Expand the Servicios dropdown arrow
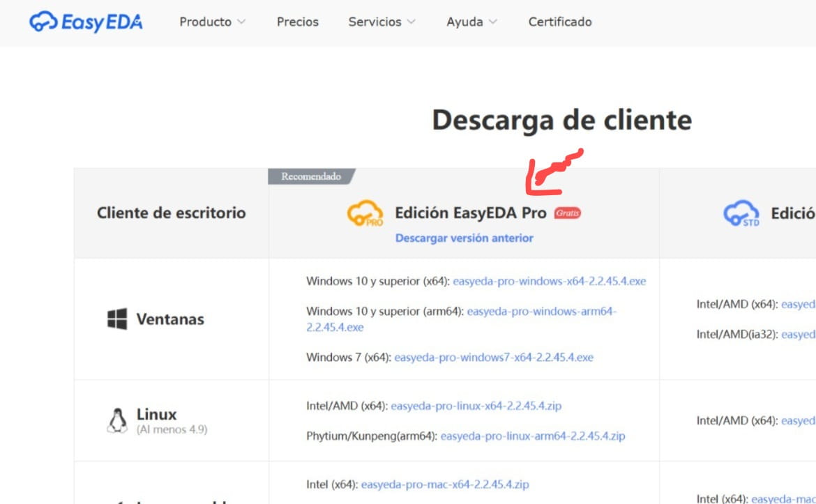The image size is (816, 504). coord(411,22)
